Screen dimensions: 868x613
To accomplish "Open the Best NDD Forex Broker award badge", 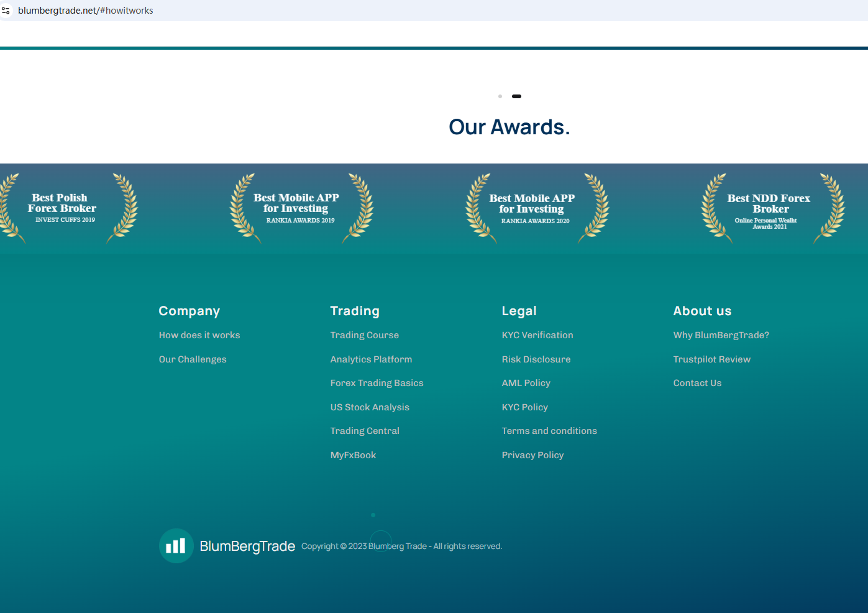I will click(773, 208).
